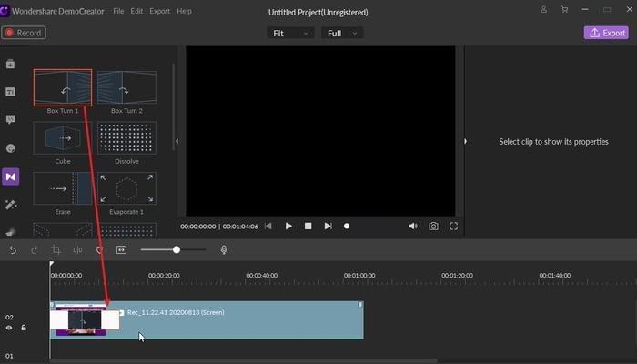Click the microphone voiceover icon
Screen dimensions: 637x364
tap(224, 249)
